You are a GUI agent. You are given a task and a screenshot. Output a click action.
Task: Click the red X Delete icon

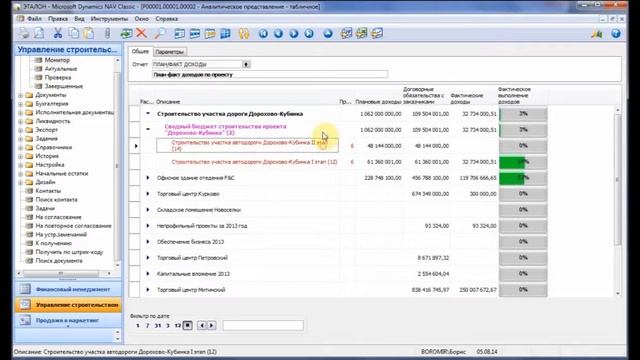coord(142,33)
